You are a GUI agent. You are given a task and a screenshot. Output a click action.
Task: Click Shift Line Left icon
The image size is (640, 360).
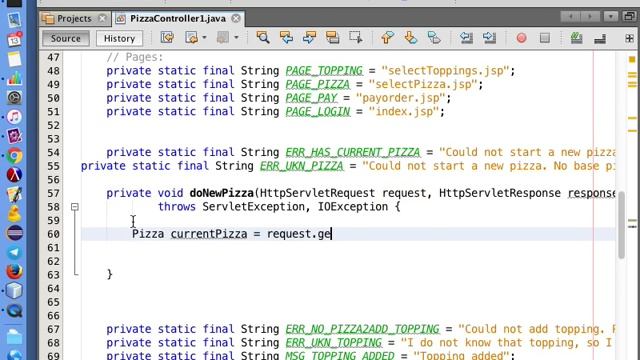(x=466, y=38)
